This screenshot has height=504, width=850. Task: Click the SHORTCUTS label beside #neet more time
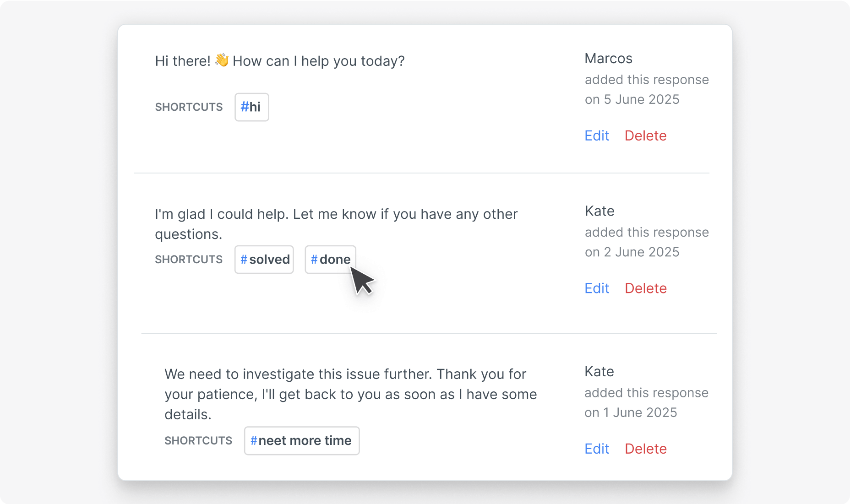point(198,440)
